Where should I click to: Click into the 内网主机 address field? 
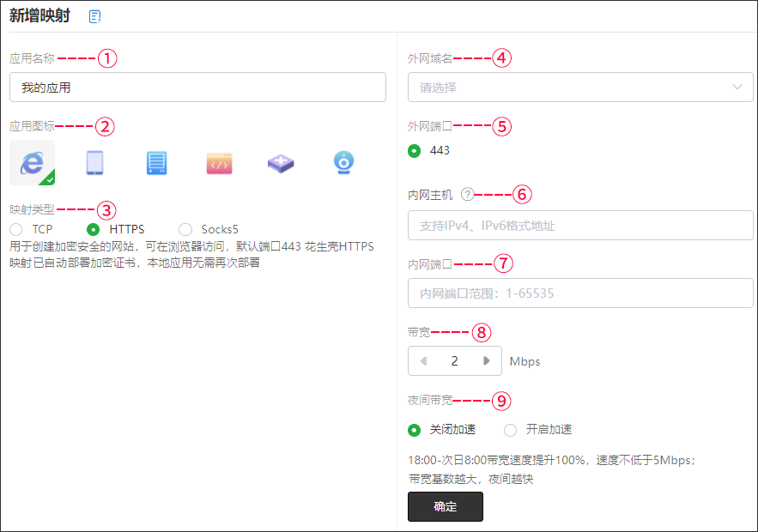click(579, 226)
